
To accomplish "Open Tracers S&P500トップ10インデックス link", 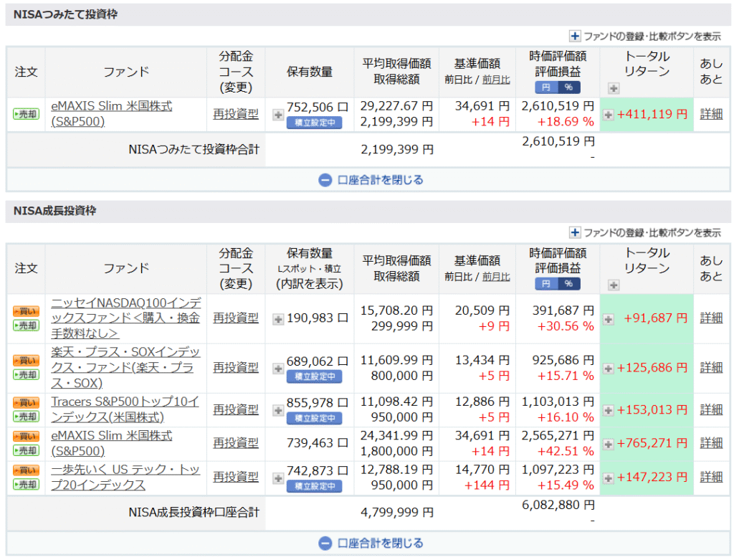I will (x=125, y=409).
